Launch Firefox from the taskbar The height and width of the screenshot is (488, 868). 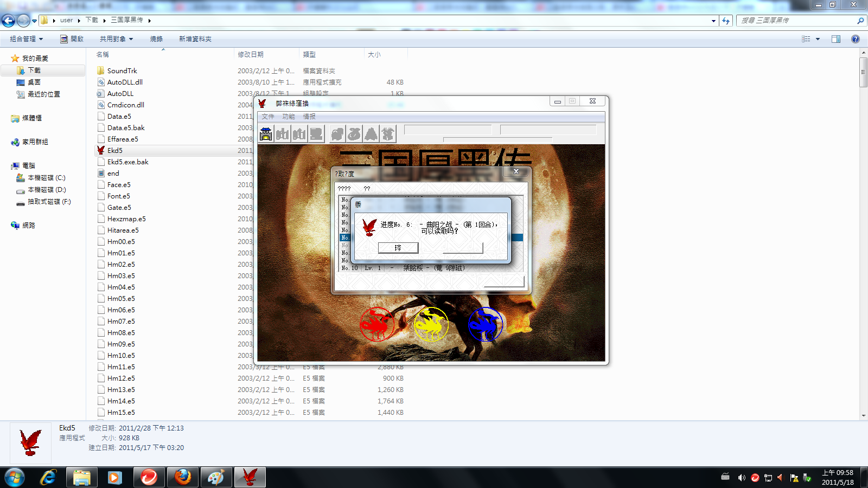click(x=183, y=477)
